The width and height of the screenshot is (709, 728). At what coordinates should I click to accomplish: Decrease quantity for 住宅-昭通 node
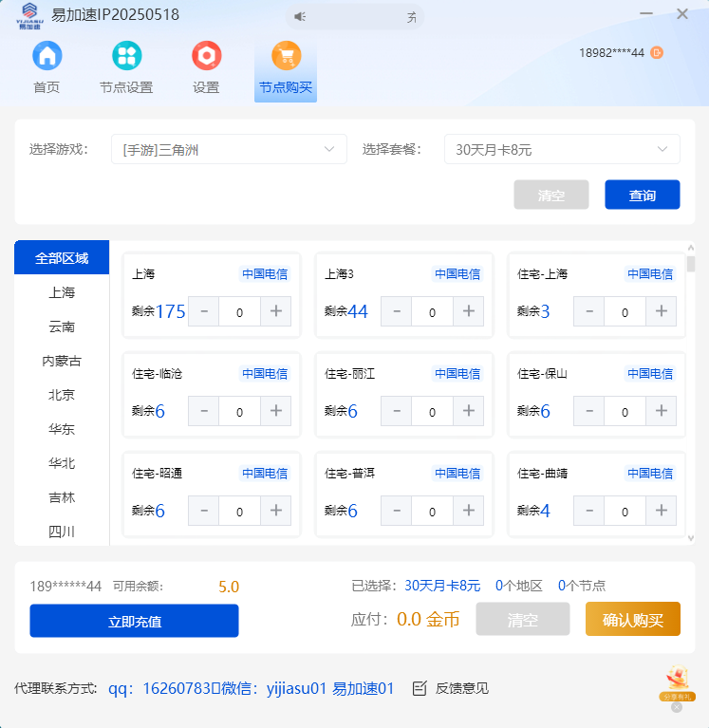click(203, 511)
